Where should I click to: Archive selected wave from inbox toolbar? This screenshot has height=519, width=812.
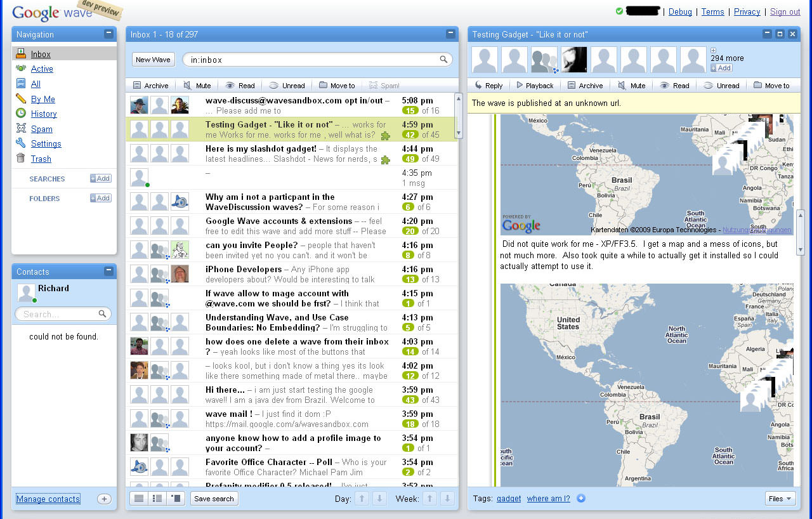(150, 86)
